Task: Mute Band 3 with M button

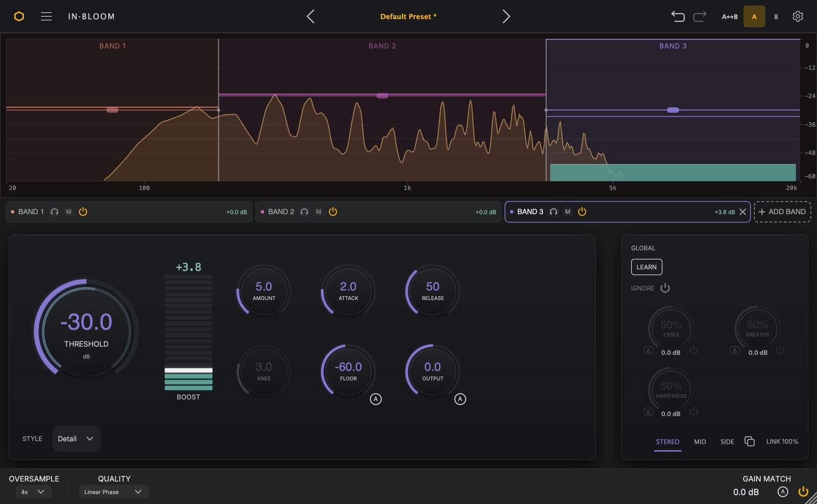Action: [568, 211]
